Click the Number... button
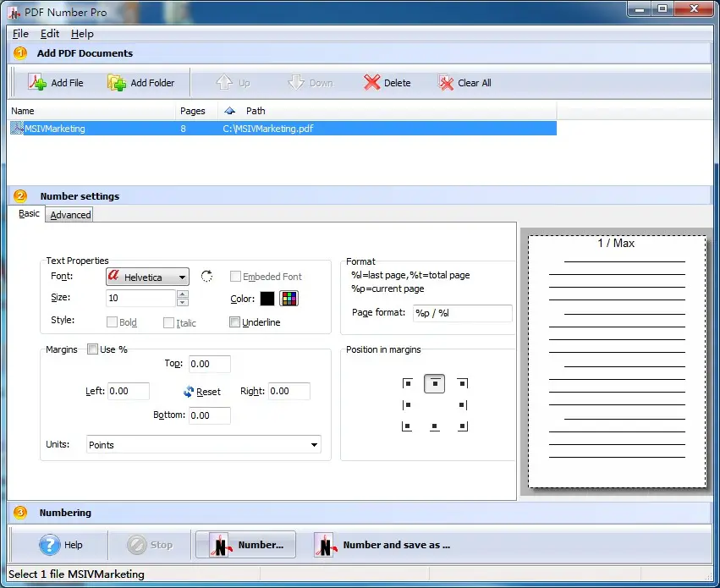This screenshot has width=720, height=588. 245,545
